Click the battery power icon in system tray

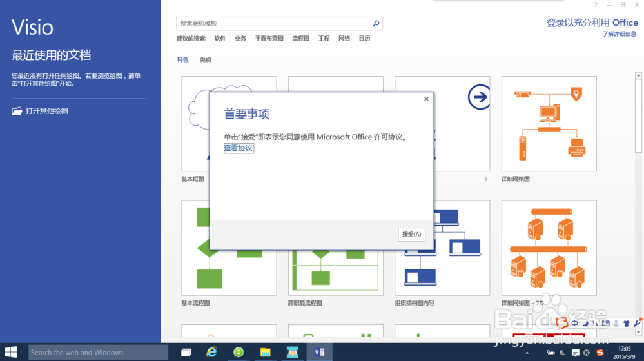[551, 353]
